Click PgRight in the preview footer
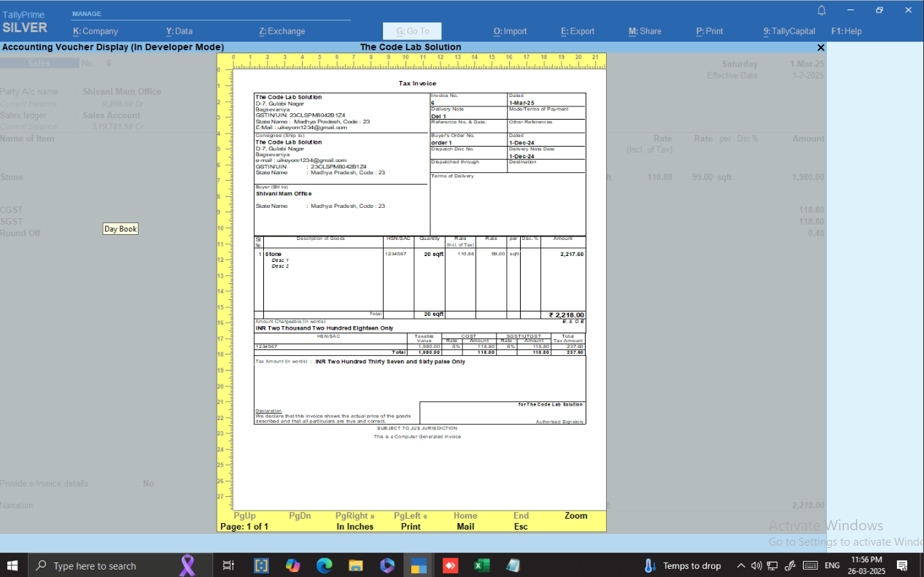The image size is (924, 577). (355, 516)
